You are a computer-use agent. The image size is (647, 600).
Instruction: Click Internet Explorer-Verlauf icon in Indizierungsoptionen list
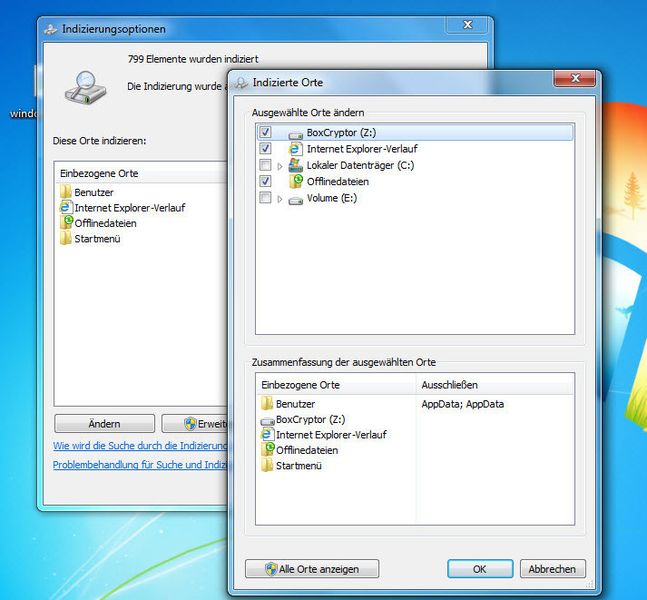click(x=66, y=207)
